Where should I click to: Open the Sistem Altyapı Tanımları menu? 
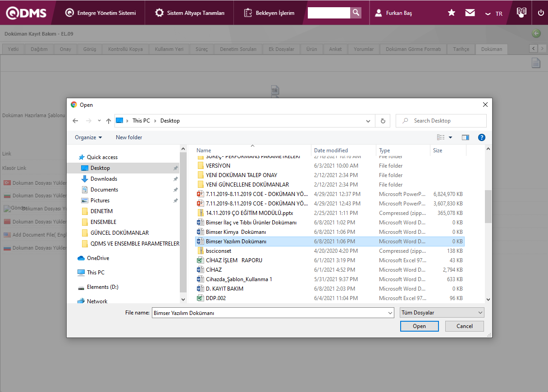pos(190,13)
